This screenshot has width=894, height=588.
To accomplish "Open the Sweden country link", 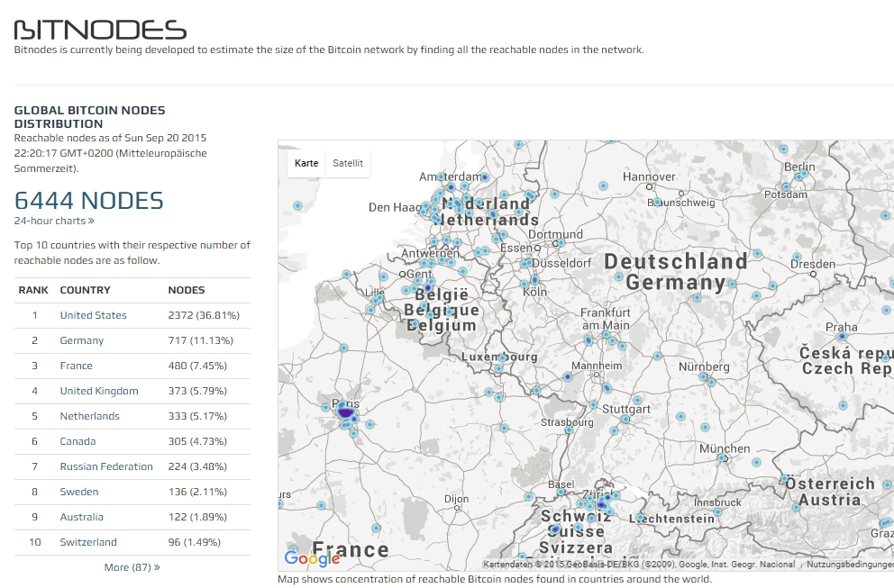I will click(79, 492).
